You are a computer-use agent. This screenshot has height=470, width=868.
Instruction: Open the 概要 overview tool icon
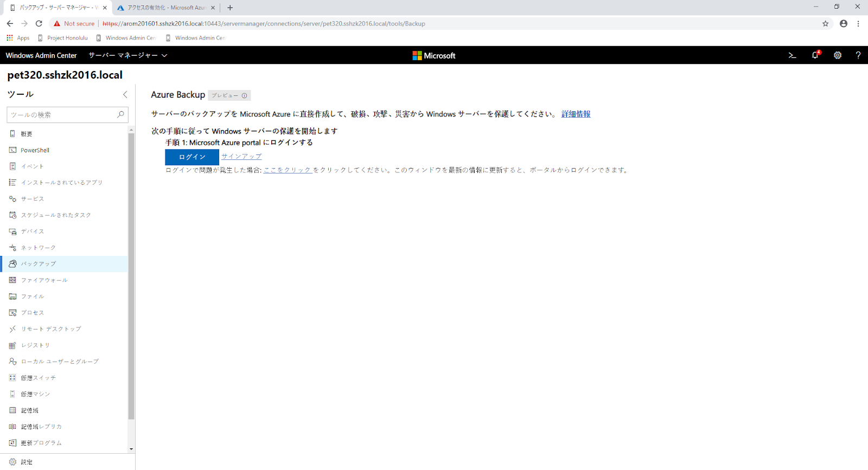[x=12, y=134]
